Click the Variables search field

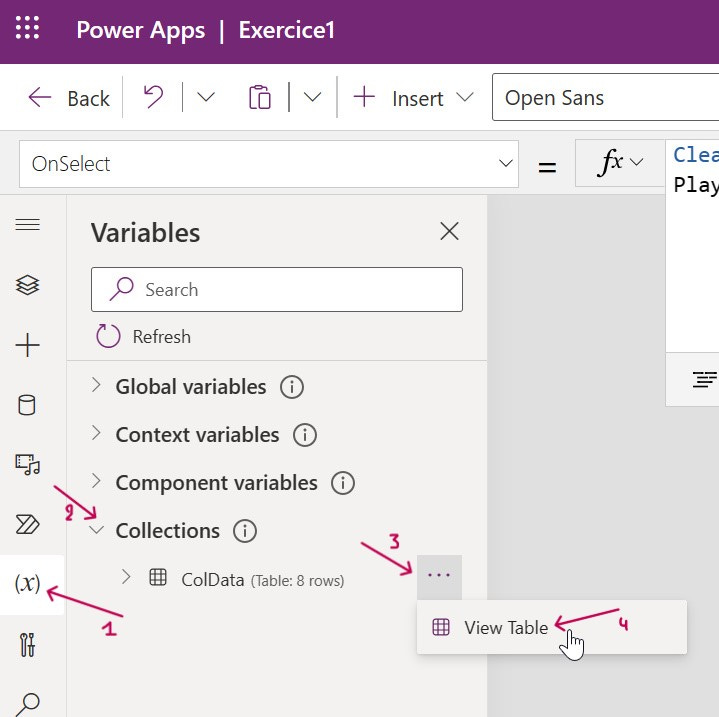tap(277, 290)
